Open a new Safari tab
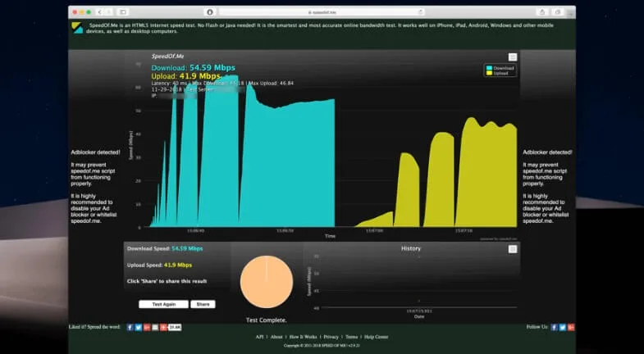The width and height of the screenshot is (644, 354). (570, 15)
